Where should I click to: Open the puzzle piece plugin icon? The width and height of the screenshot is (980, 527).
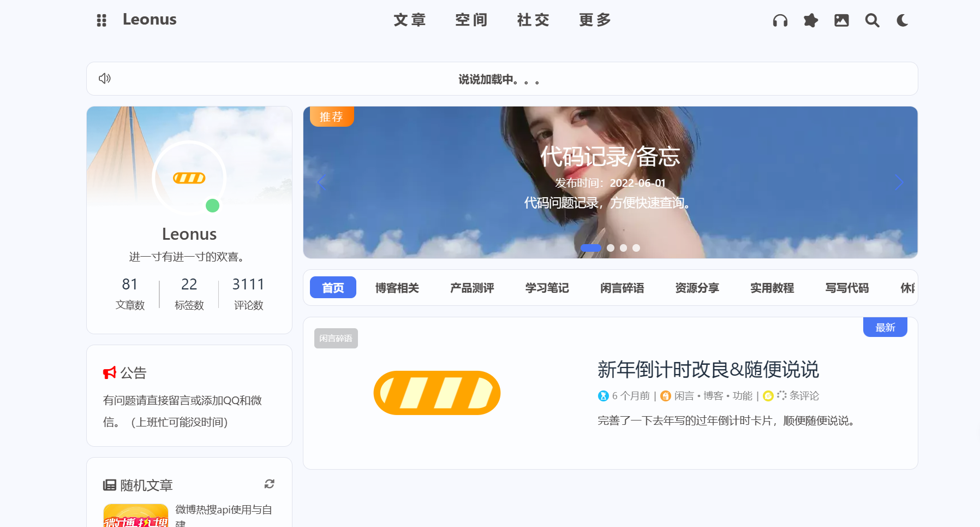coord(811,20)
